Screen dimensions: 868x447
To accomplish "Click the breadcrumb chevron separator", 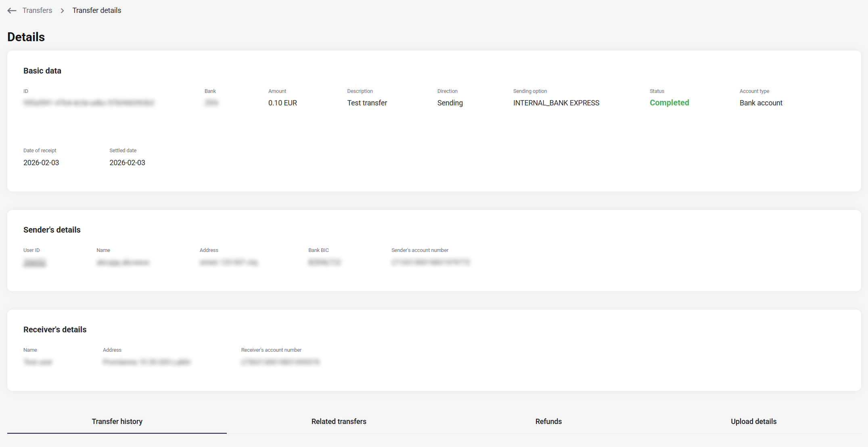I will [62, 10].
